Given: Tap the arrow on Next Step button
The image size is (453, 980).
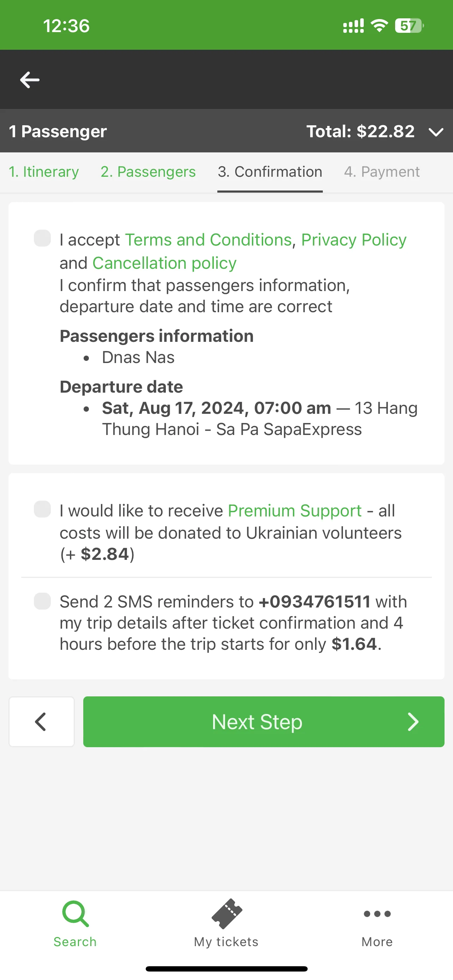Looking at the screenshot, I should (413, 722).
